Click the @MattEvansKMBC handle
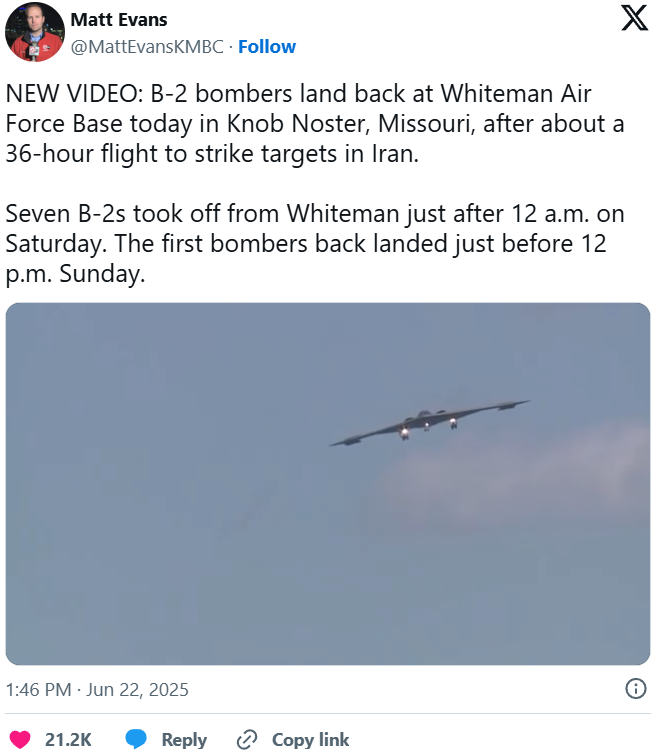 pos(147,47)
